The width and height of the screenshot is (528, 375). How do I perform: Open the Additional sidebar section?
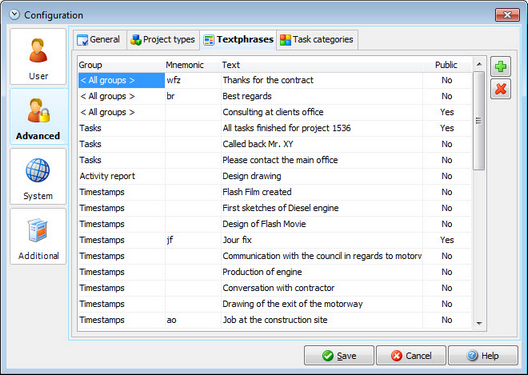(38, 236)
